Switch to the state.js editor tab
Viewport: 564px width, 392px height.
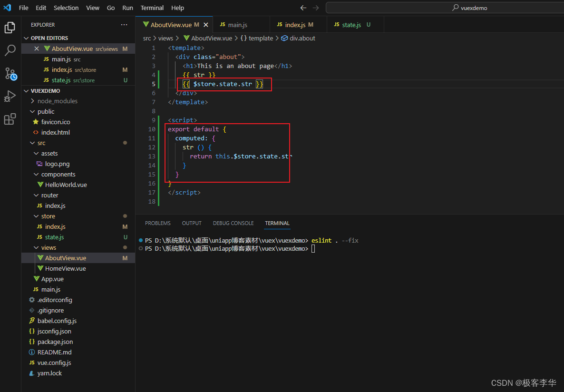(x=351, y=25)
